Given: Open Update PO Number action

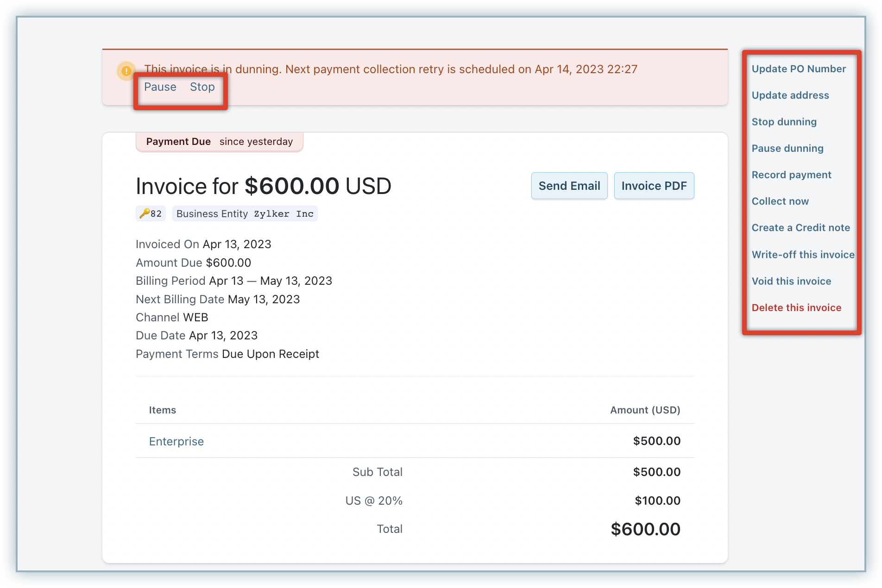Looking at the screenshot, I should [x=799, y=69].
